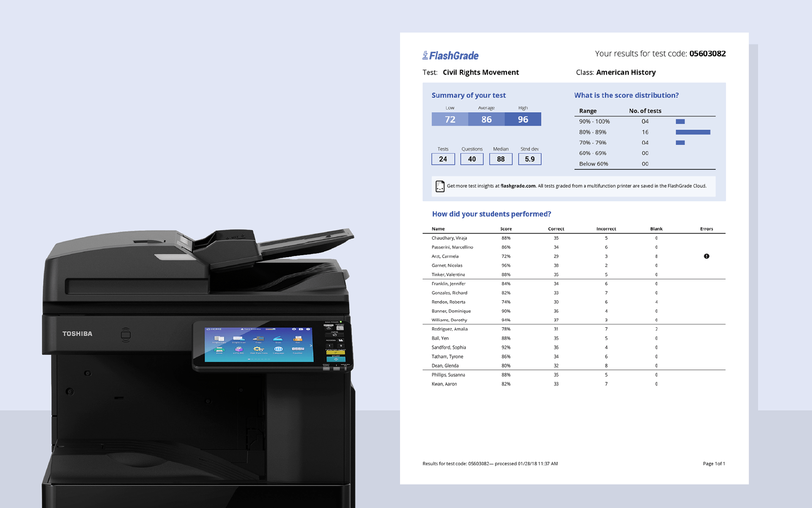The image size is (812, 508).
Task: Tap Simple Copy icon on printer screen
Action: [x=219, y=339]
